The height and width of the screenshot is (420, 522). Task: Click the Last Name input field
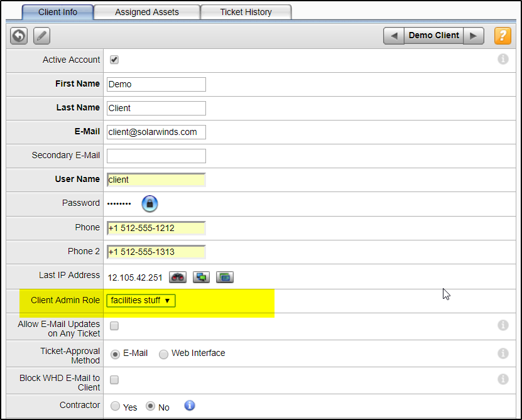point(156,108)
